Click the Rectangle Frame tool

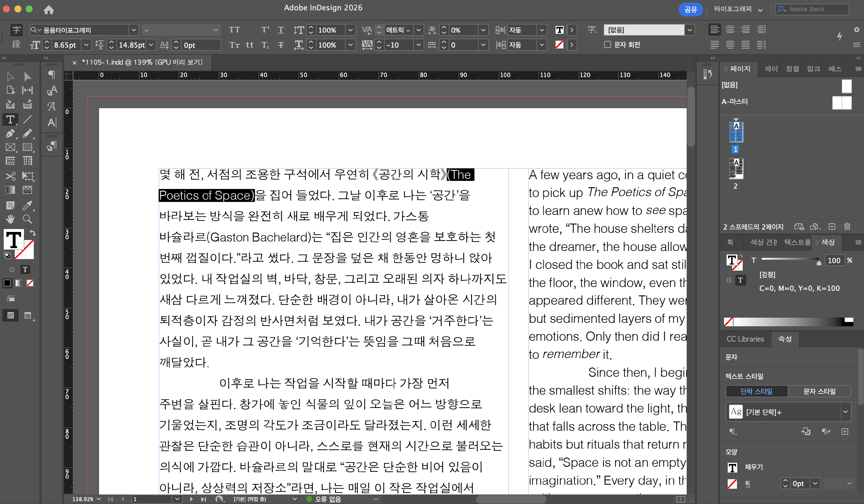10,147
